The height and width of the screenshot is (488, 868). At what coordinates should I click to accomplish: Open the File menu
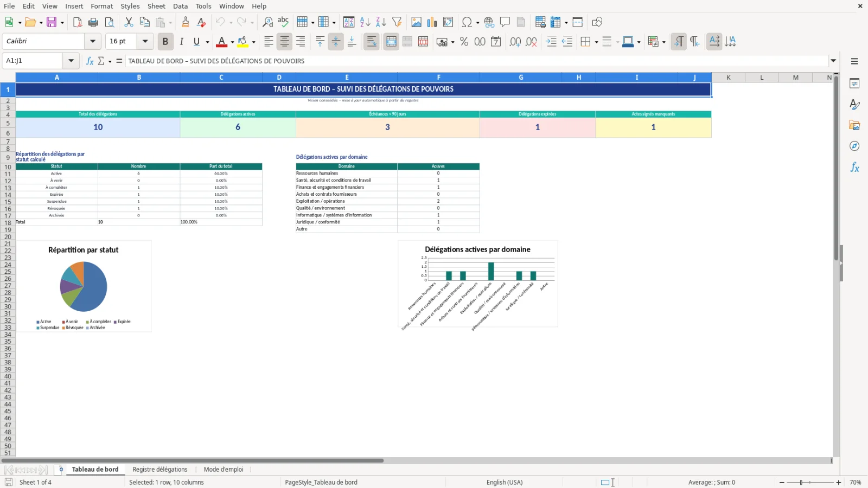(x=9, y=6)
